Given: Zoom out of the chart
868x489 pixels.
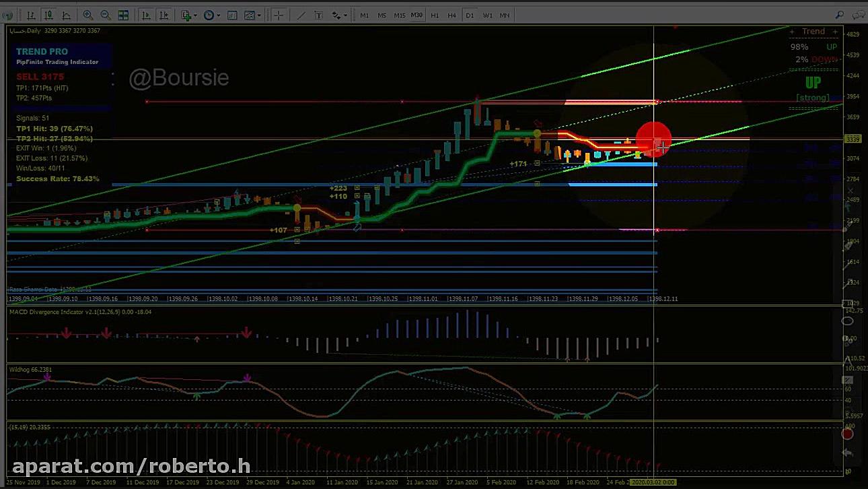Looking at the screenshot, I should [x=106, y=15].
